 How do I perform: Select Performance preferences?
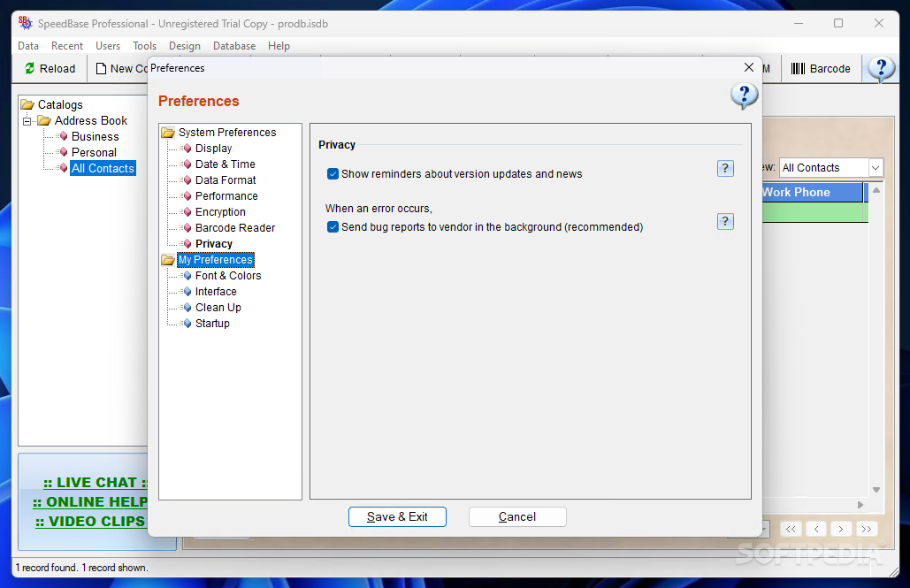(x=226, y=196)
